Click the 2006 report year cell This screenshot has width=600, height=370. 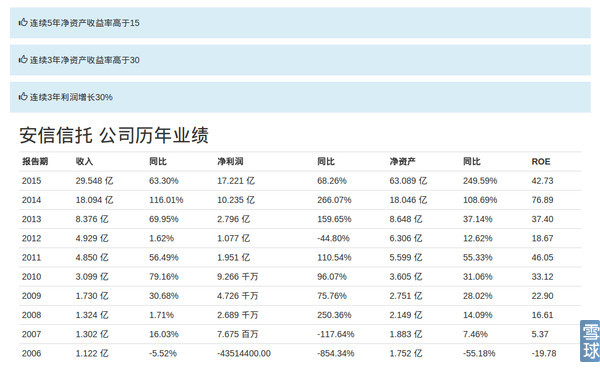[31, 353]
